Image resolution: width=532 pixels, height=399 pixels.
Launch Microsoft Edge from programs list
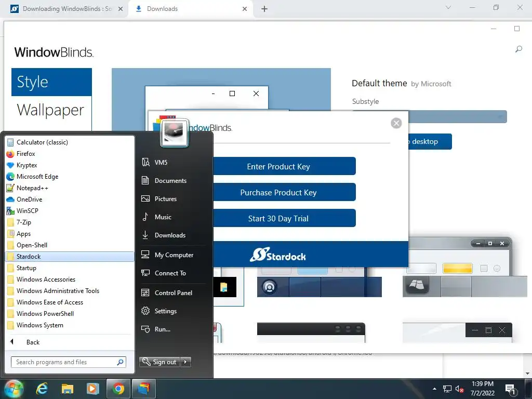pyautogui.click(x=70, y=177)
